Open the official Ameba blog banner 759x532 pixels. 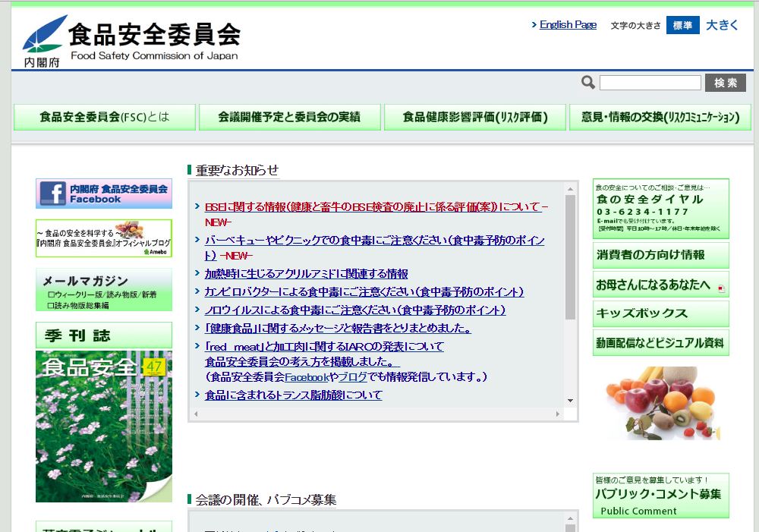104,238
